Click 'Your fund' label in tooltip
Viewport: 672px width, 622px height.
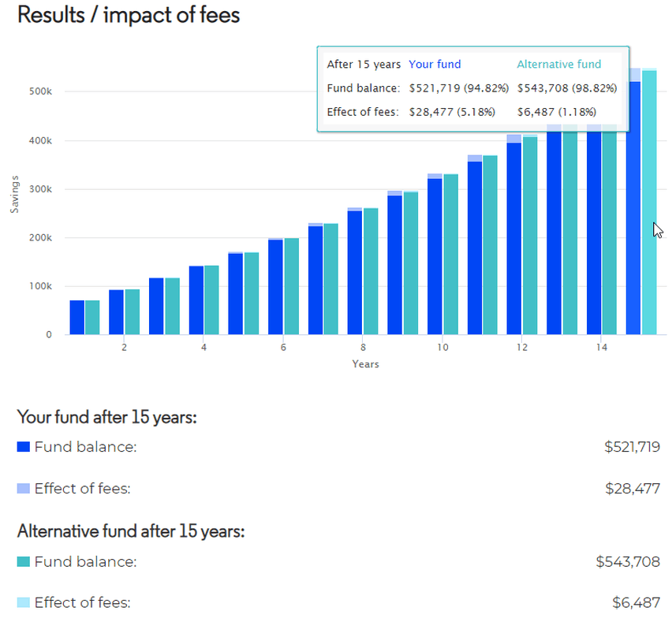point(435,65)
